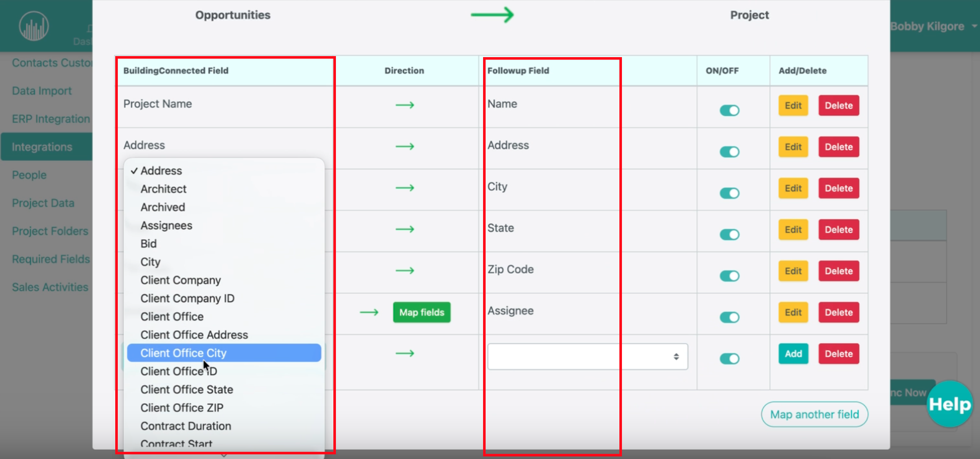Click Map another field button
Screen dimensions: 980x459
(x=814, y=414)
